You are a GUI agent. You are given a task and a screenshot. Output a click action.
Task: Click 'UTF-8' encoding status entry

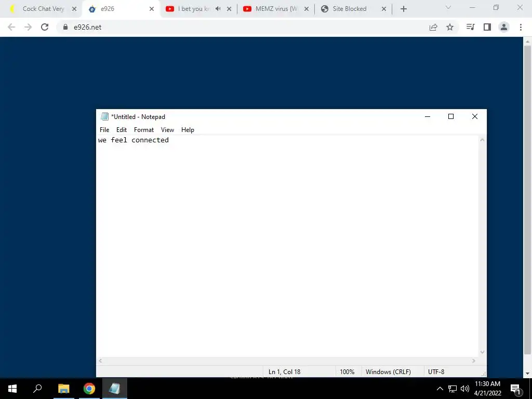(x=436, y=372)
